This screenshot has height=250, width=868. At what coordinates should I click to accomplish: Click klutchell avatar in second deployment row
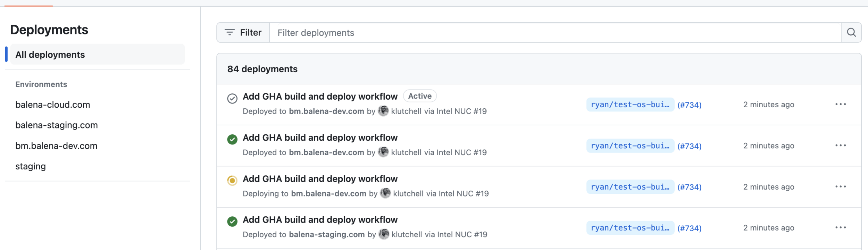(383, 152)
